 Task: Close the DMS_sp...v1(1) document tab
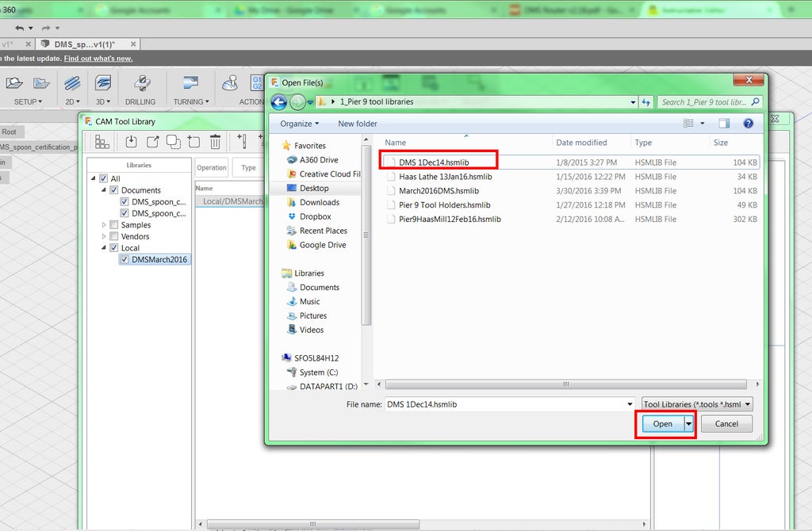[x=133, y=44]
